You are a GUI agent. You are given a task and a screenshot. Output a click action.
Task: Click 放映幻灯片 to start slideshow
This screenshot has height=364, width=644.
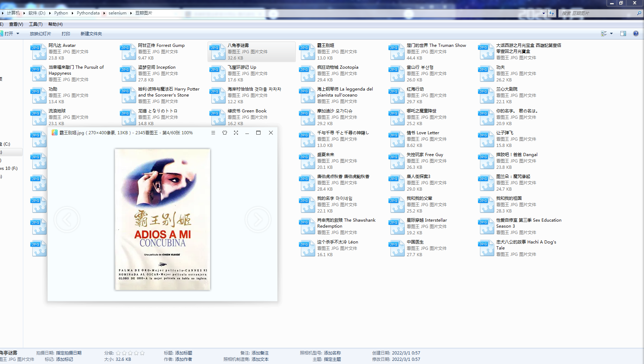click(41, 33)
